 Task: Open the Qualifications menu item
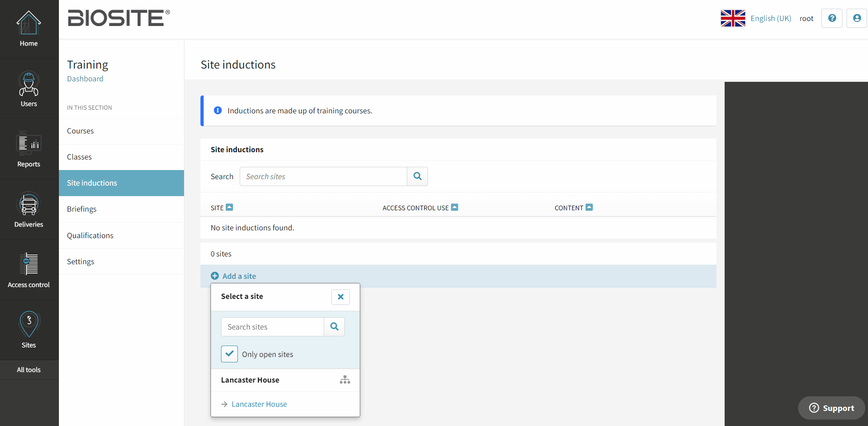pyautogui.click(x=121, y=235)
